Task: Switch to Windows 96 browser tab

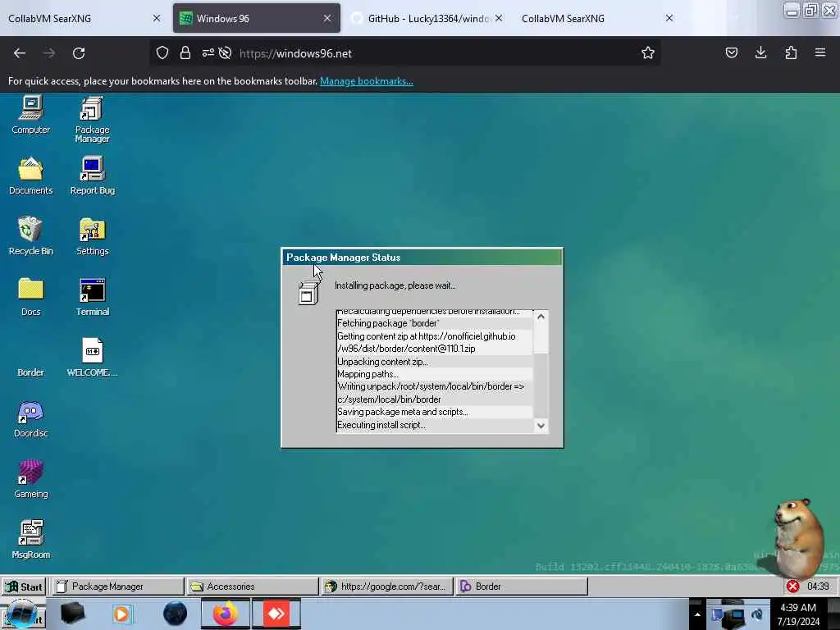Action: (x=256, y=18)
